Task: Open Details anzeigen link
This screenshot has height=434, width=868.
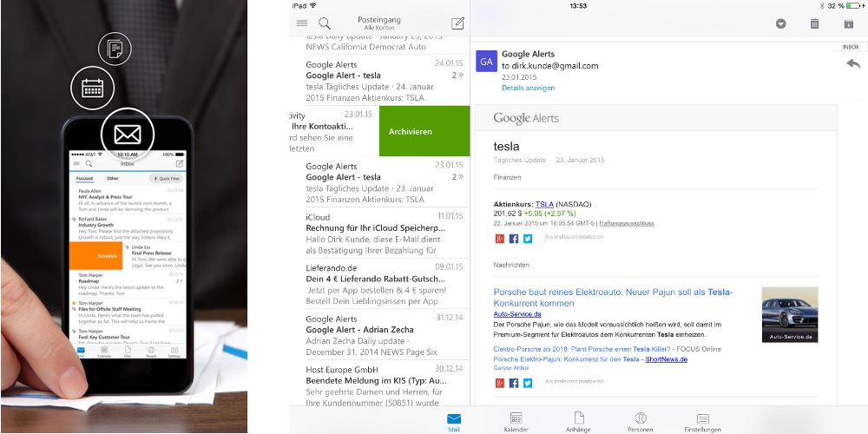Action: tap(528, 88)
